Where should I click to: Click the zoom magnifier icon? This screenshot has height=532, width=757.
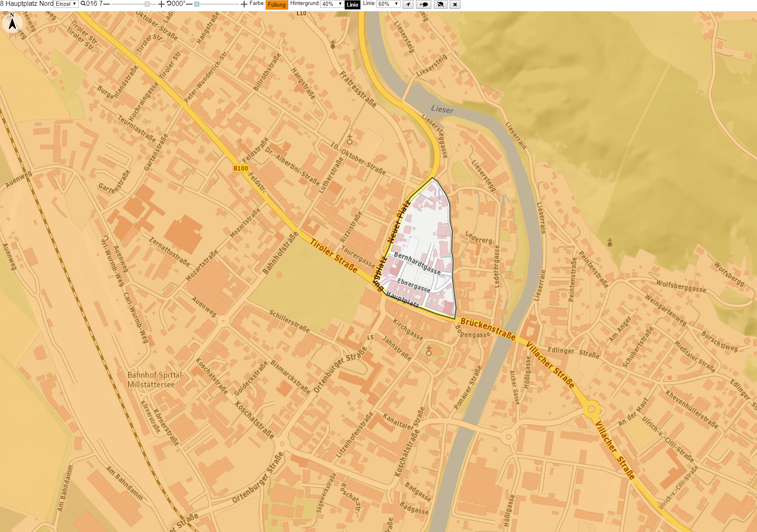click(x=83, y=4)
